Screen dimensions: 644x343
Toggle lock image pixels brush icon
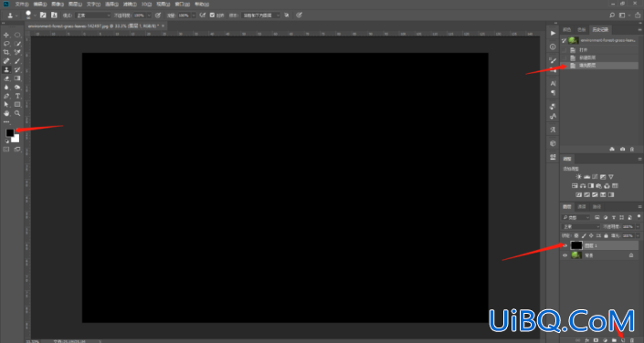[584, 236]
